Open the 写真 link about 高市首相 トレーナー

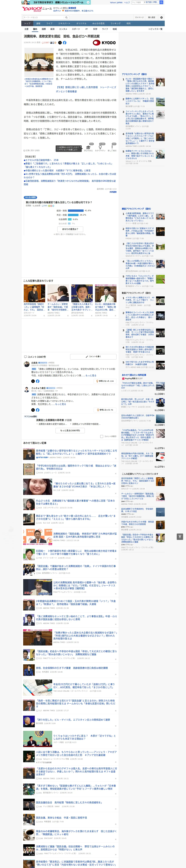[x=86, y=89]
